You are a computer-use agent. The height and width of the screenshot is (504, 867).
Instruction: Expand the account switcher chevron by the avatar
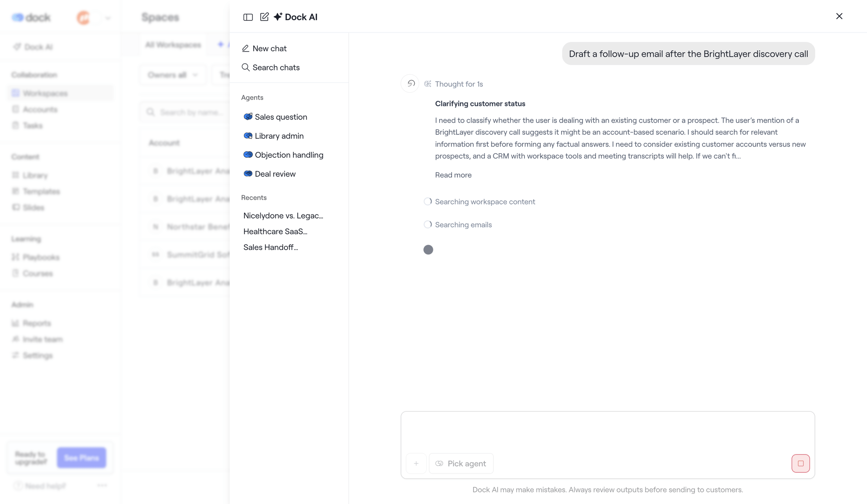[108, 18]
